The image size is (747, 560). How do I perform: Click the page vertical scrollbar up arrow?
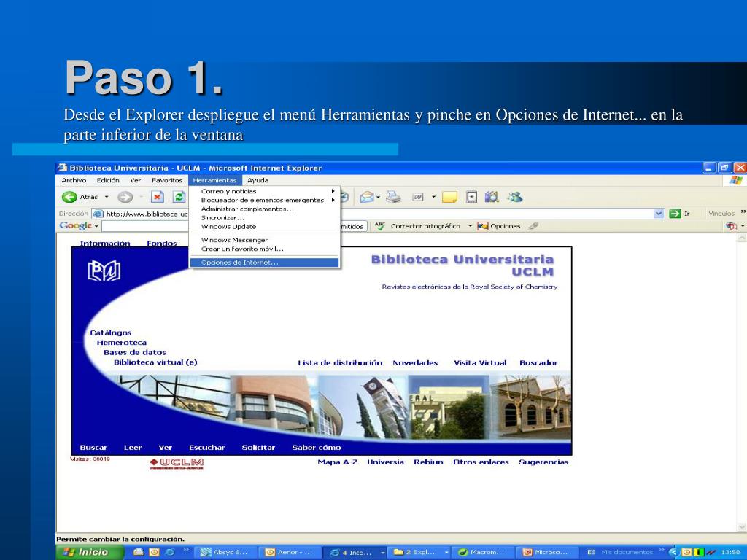pos(742,238)
